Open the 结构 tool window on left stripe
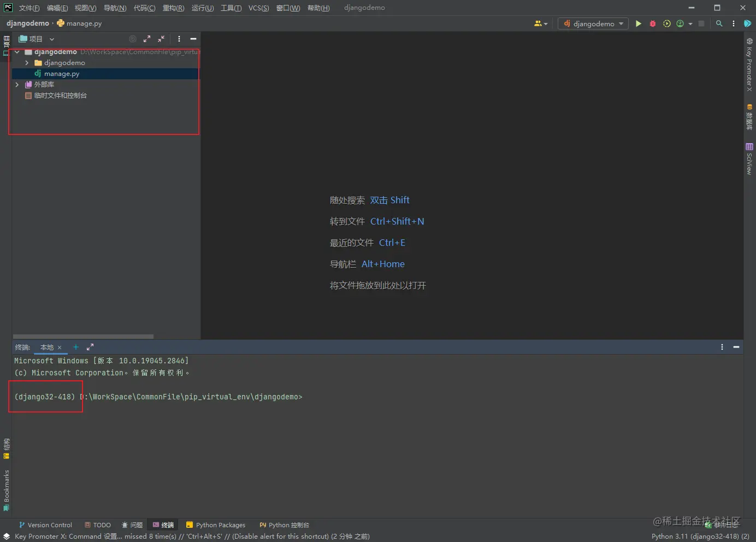756x542 pixels. pyautogui.click(x=6, y=449)
